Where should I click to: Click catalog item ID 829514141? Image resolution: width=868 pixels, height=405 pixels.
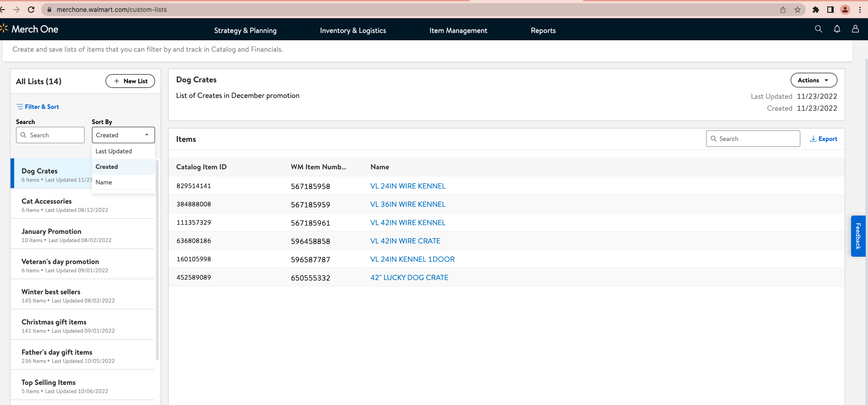pos(194,186)
